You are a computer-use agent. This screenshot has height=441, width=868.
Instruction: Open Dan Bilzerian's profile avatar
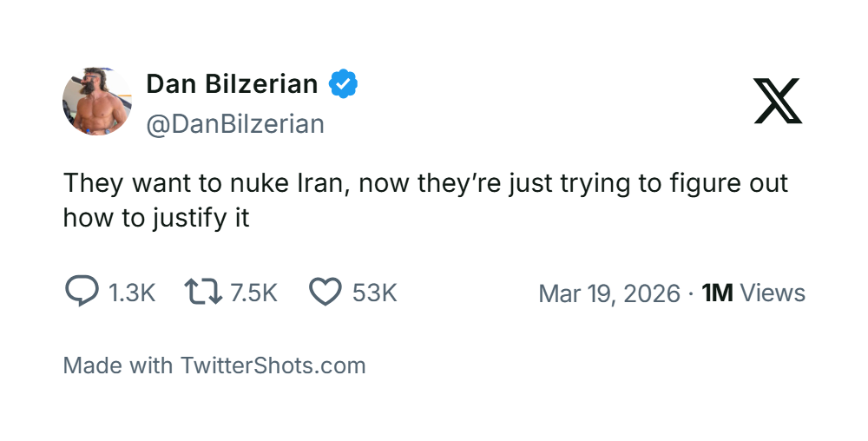coord(97,102)
